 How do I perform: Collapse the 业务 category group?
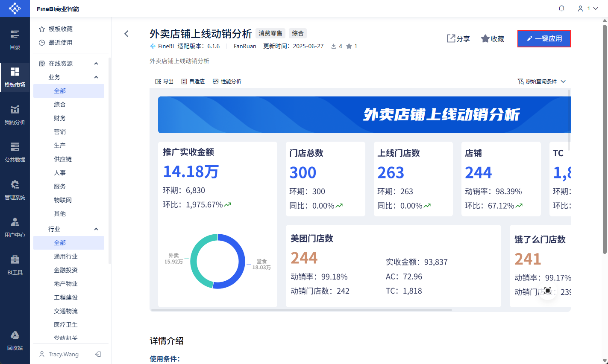tap(96, 77)
